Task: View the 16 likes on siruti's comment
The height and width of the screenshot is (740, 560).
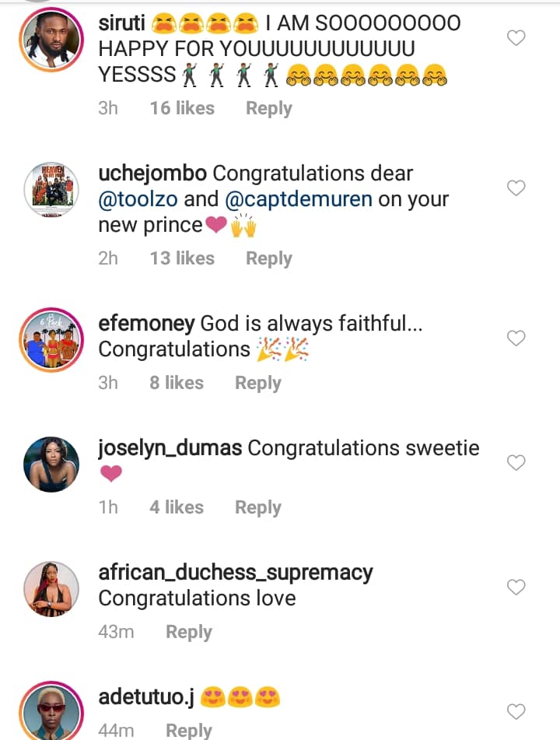Action: coord(182,108)
